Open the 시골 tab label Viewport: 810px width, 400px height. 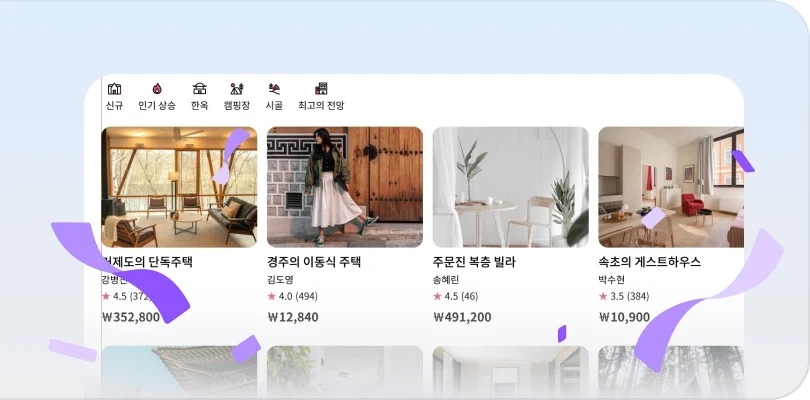pyautogui.click(x=274, y=105)
